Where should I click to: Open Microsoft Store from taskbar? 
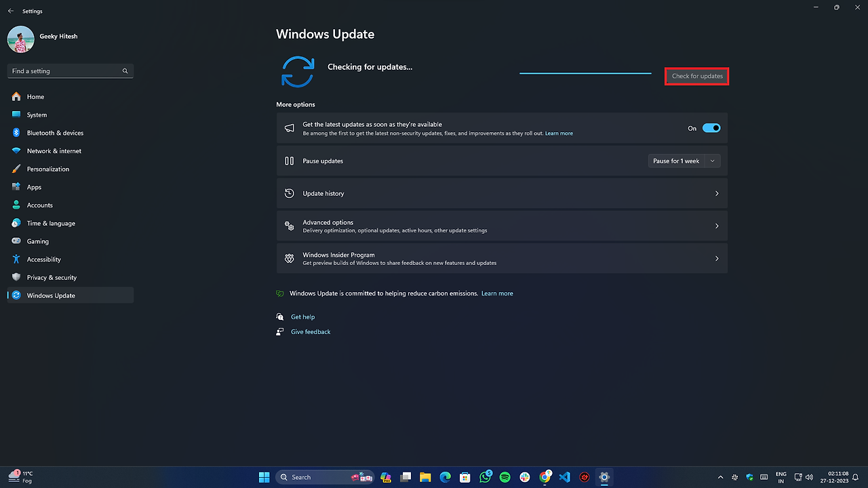[x=465, y=477]
